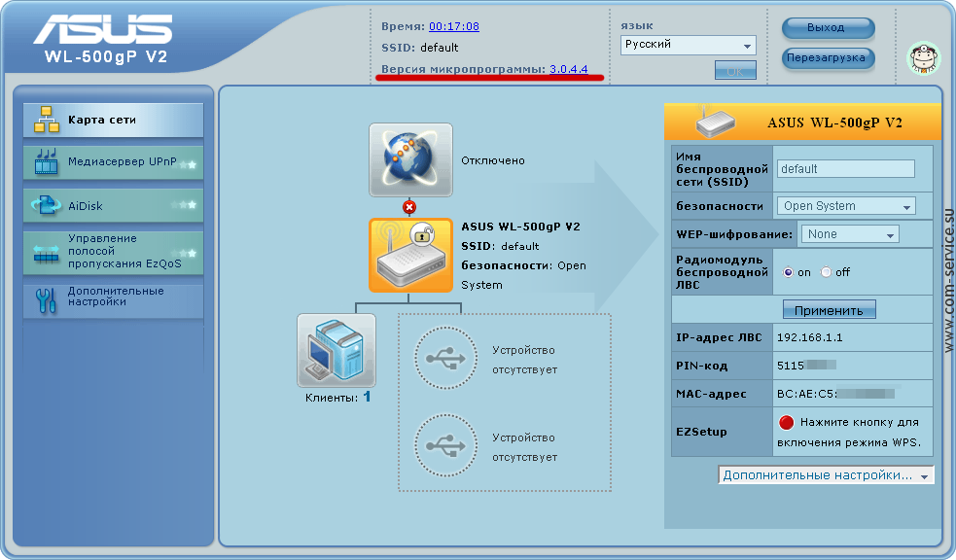Open the network map icon in sidebar
The image size is (956, 560).
tap(47, 120)
